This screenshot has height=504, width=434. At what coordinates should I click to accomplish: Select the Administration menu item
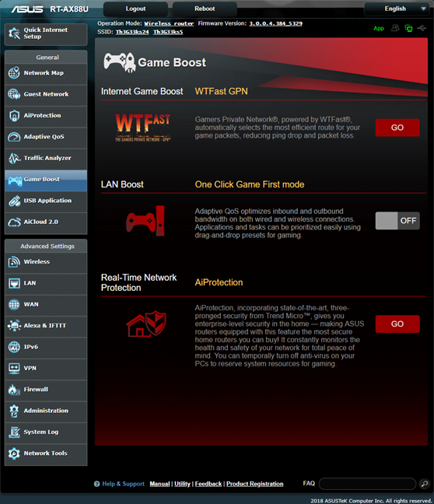[46, 411]
